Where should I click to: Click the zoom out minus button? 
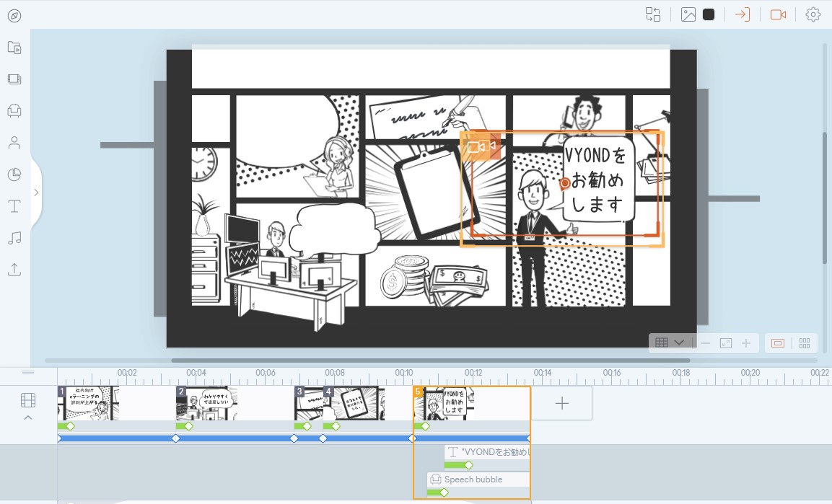click(705, 343)
